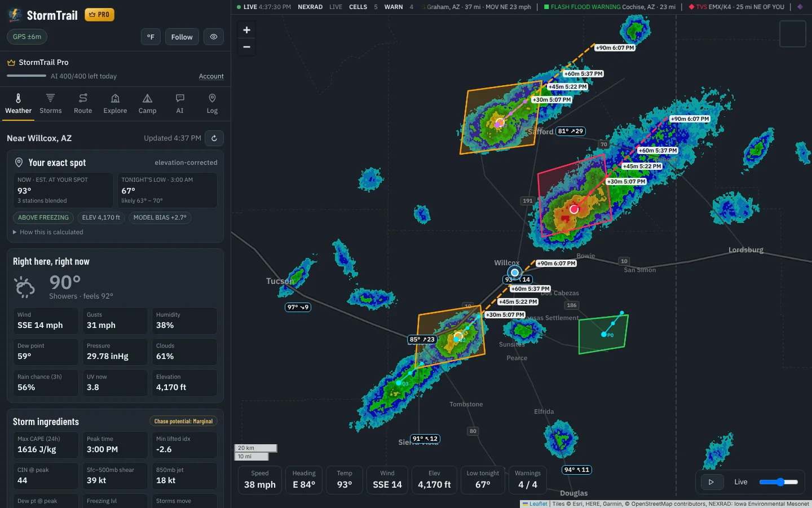Click the gold PRO crown badge
This screenshot has height=508, width=812.
point(99,15)
